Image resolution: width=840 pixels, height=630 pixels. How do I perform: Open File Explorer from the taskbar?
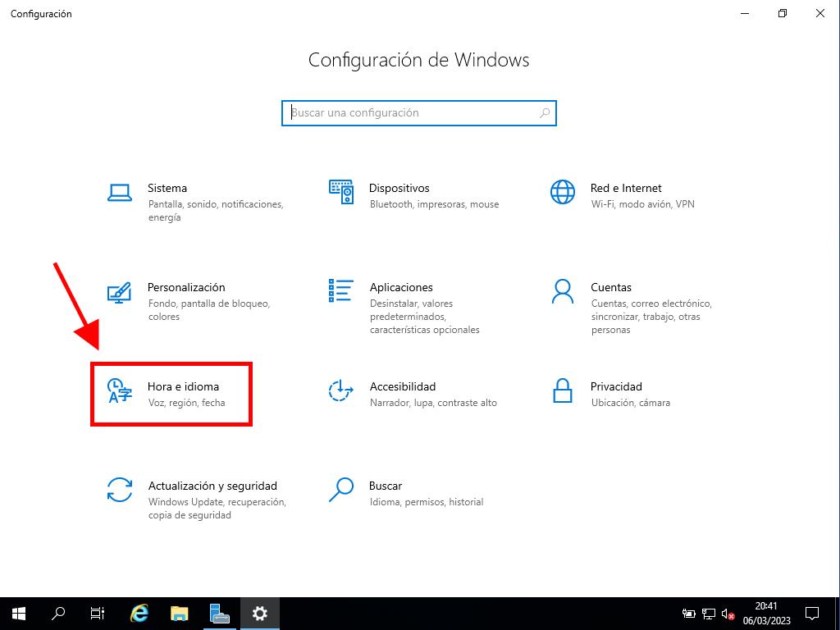click(180, 614)
